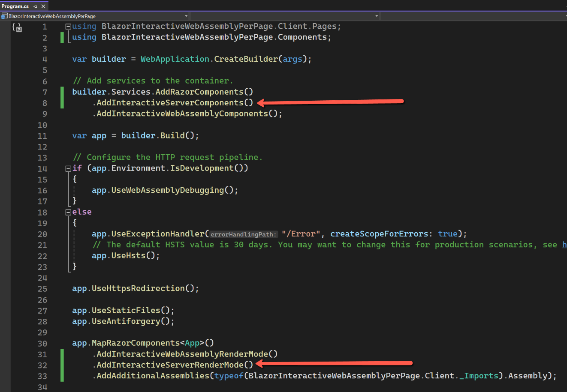Screen dimensions: 567x392
Task: Click the project icon in navigation bar
Action: [4, 16]
